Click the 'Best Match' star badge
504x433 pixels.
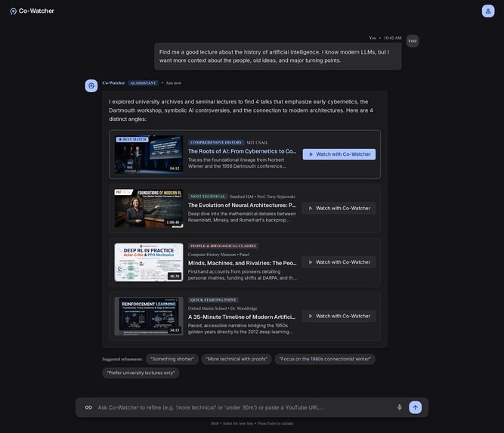pyautogui.click(x=132, y=140)
